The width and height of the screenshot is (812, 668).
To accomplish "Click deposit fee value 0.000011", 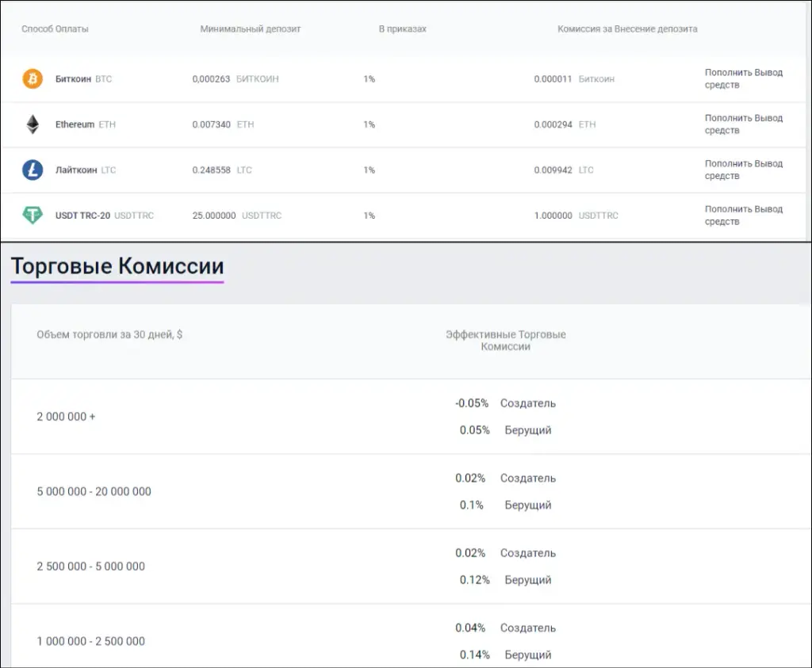I will (553, 78).
